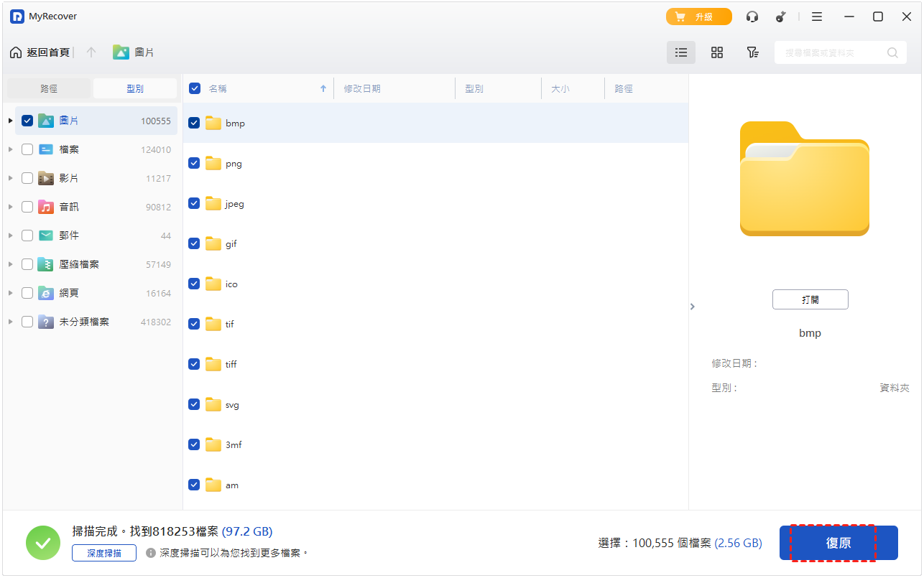Select the 型別 tab
The height and width of the screenshot is (578, 924).
point(135,88)
